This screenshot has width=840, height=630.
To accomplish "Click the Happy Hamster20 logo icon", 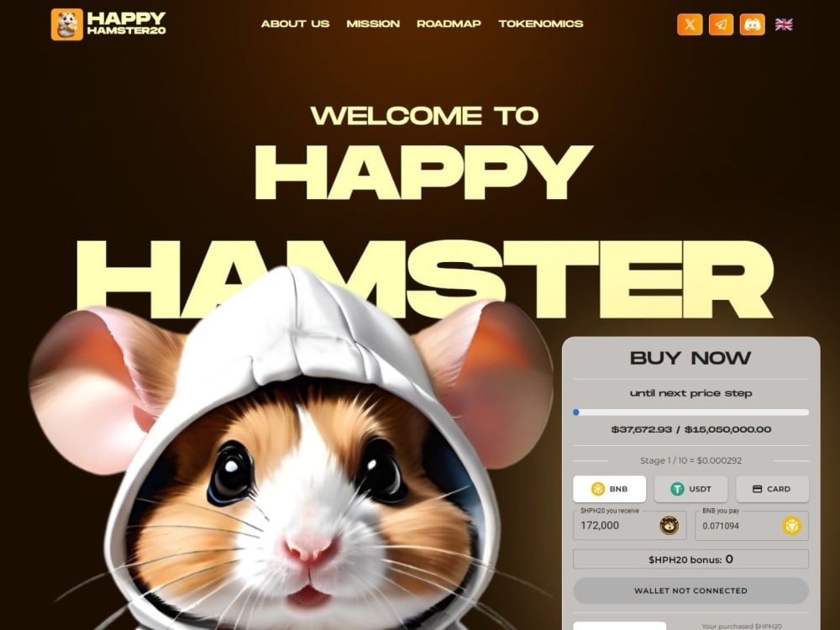I will pyautogui.click(x=67, y=24).
